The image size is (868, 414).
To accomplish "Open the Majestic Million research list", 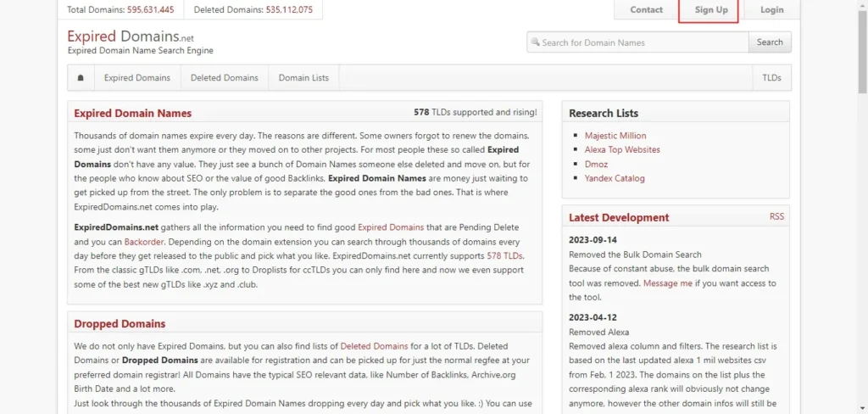I will point(615,136).
